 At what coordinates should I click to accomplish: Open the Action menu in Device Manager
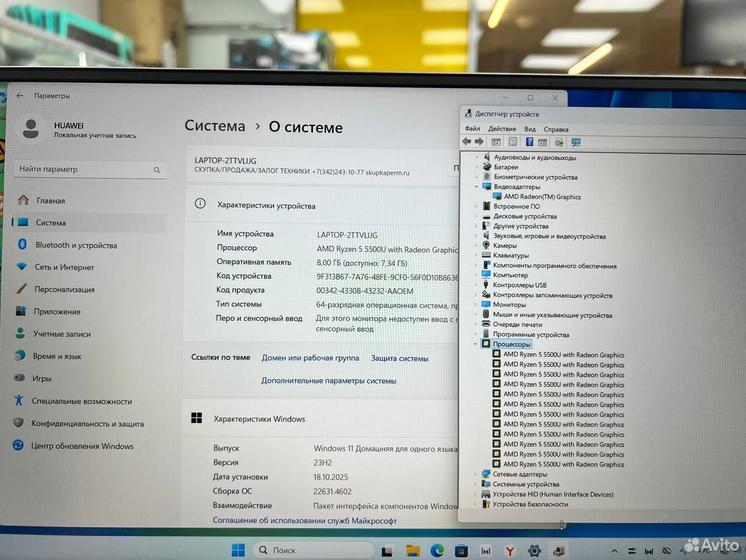pyautogui.click(x=502, y=129)
